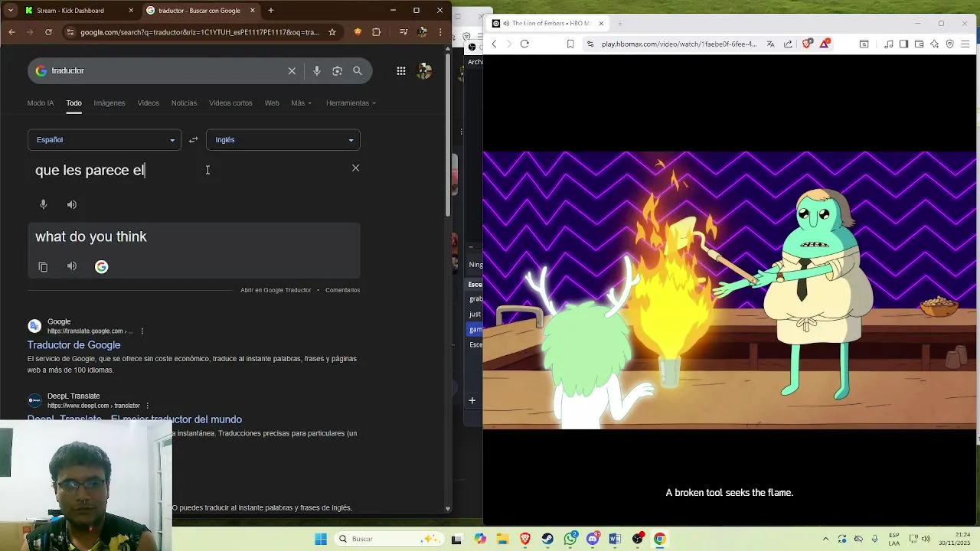Open Chrome tab search dropdown arrow
Screen dimensions: 980x551
11,11
